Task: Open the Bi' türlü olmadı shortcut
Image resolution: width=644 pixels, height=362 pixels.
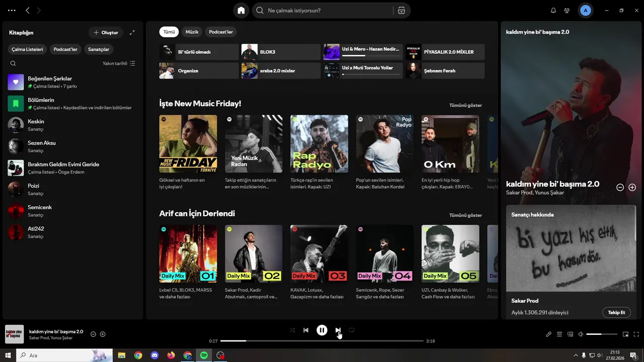Action: click(199, 52)
